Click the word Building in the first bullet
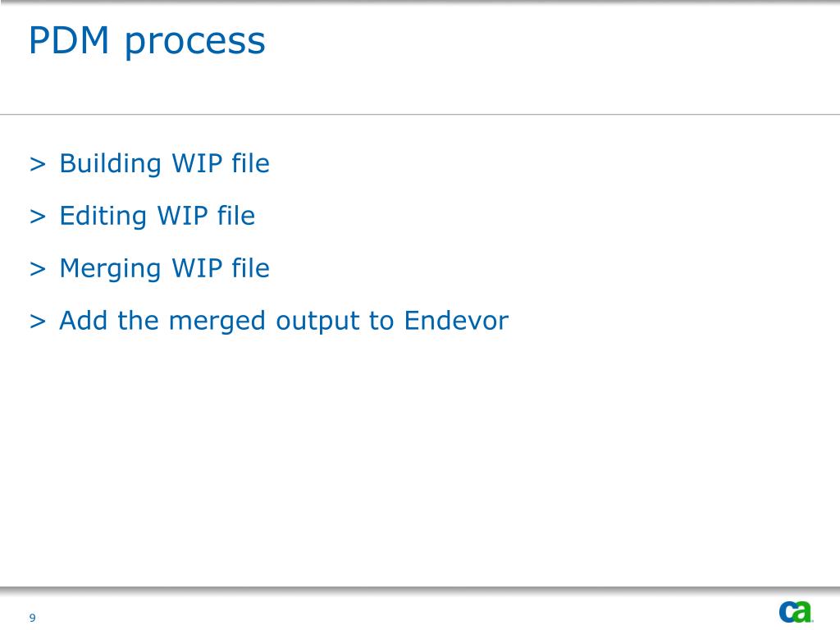840x630 pixels. point(111,164)
